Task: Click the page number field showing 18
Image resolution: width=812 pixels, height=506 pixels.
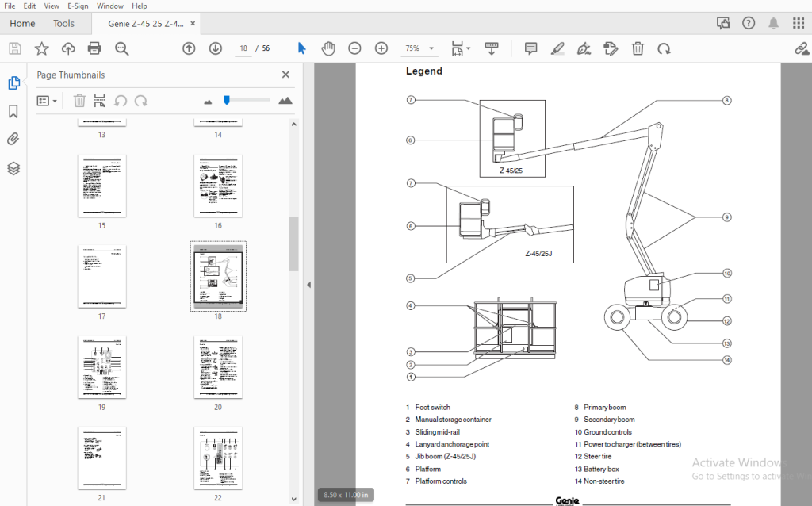Action: 243,48
